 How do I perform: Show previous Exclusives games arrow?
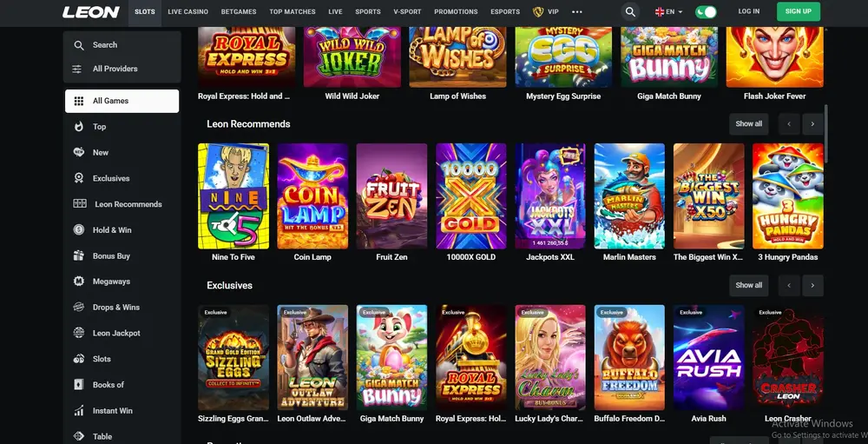pyautogui.click(x=789, y=286)
